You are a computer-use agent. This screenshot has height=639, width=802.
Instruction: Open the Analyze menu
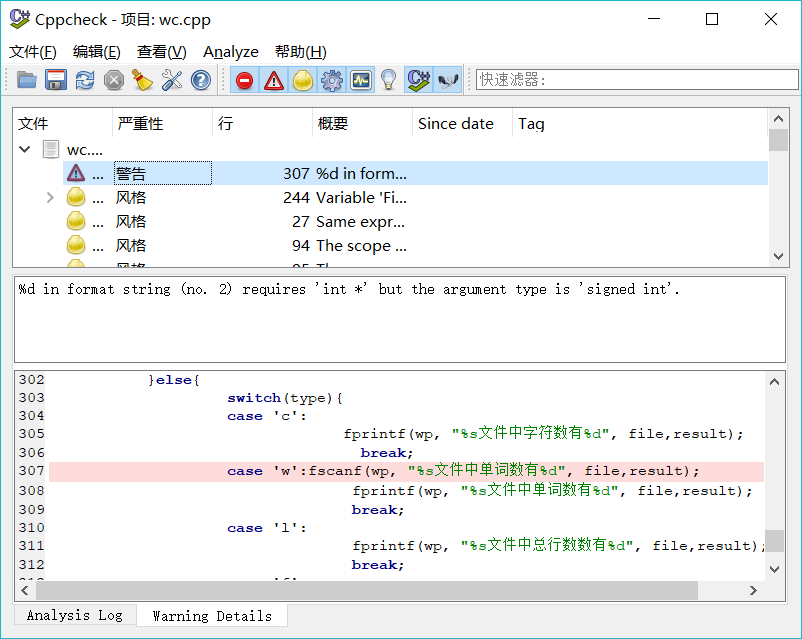pos(231,52)
